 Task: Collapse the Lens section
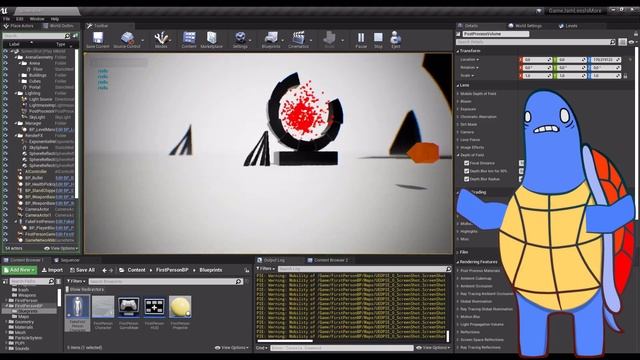coord(458,85)
